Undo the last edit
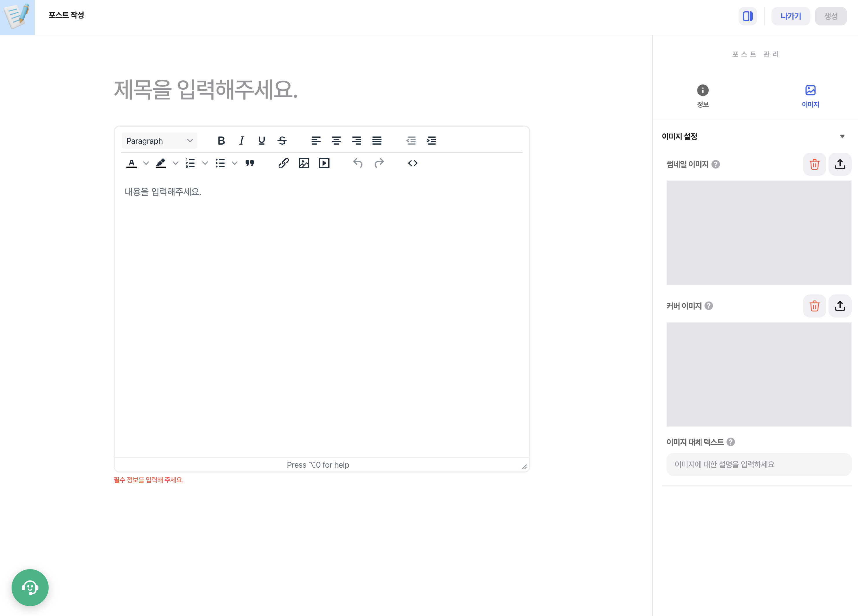The height and width of the screenshot is (616, 858). (357, 163)
